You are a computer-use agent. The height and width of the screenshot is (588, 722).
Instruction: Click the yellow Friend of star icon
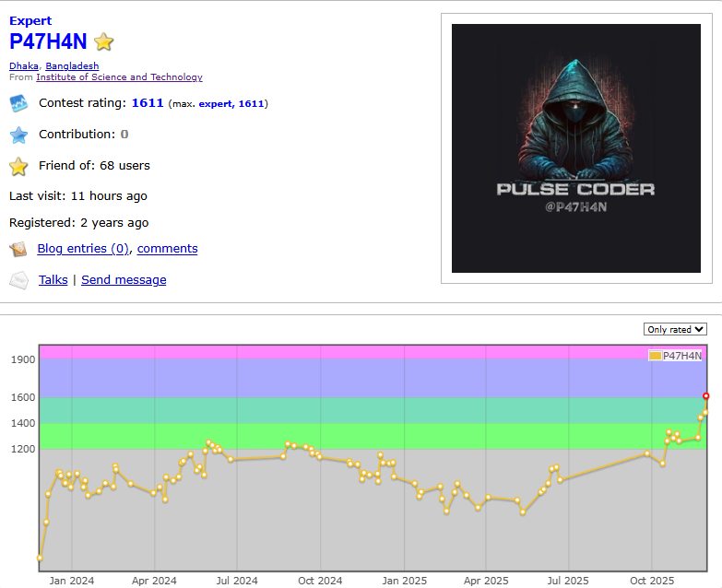click(x=18, y=166)
